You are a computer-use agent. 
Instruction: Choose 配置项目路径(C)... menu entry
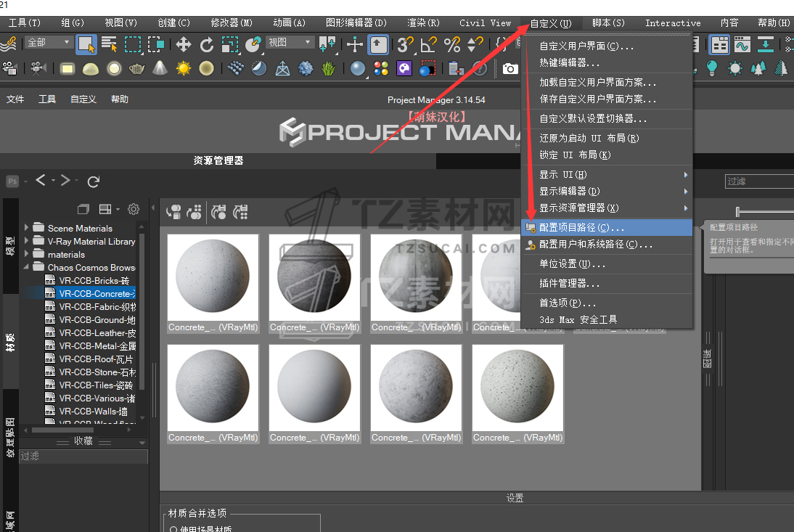[x=607, y=228]
